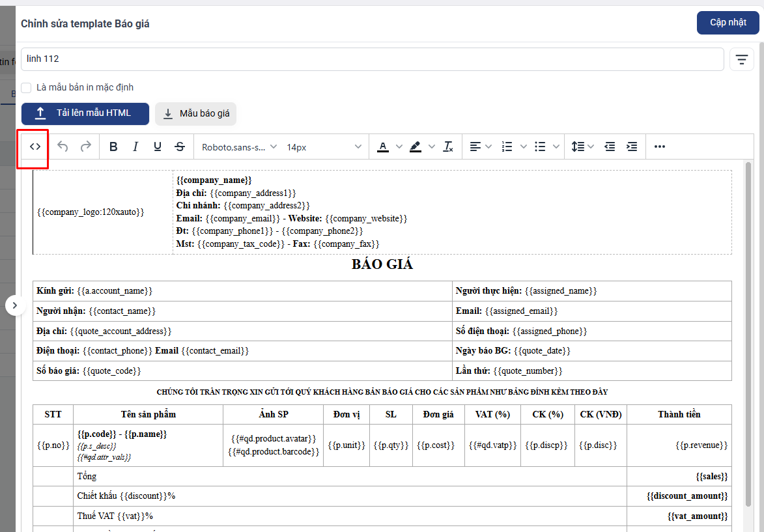The width and height of the screenshot is (764, 532).
Task: Toggle italic formatting
Action: click(135, 147)
